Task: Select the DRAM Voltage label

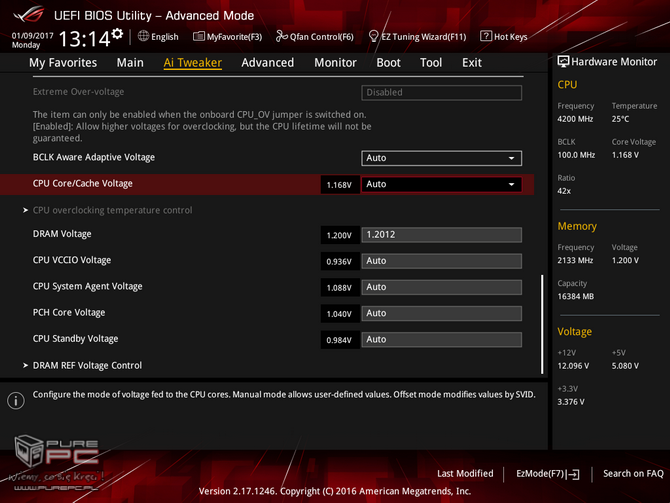Action: pyautogui.click(x=62, y=234)
